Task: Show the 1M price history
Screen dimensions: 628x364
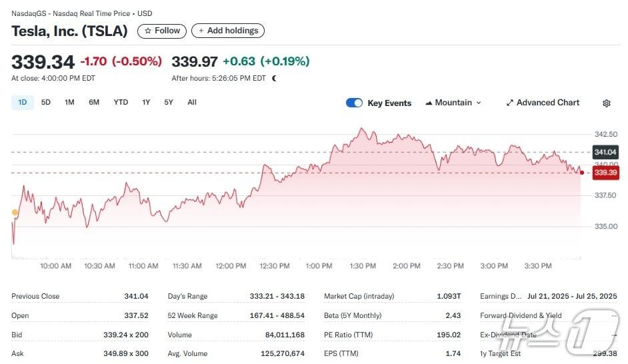Action: click(69, 102)
